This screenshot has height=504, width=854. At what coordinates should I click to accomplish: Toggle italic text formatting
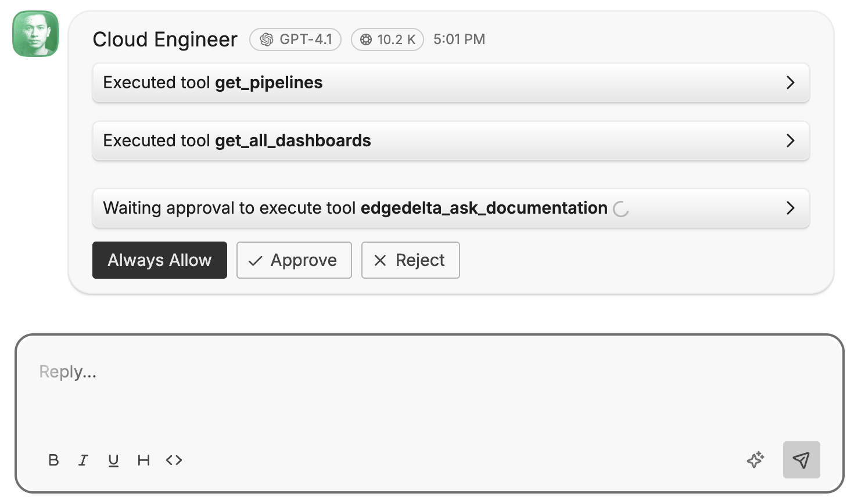[83, 460]
